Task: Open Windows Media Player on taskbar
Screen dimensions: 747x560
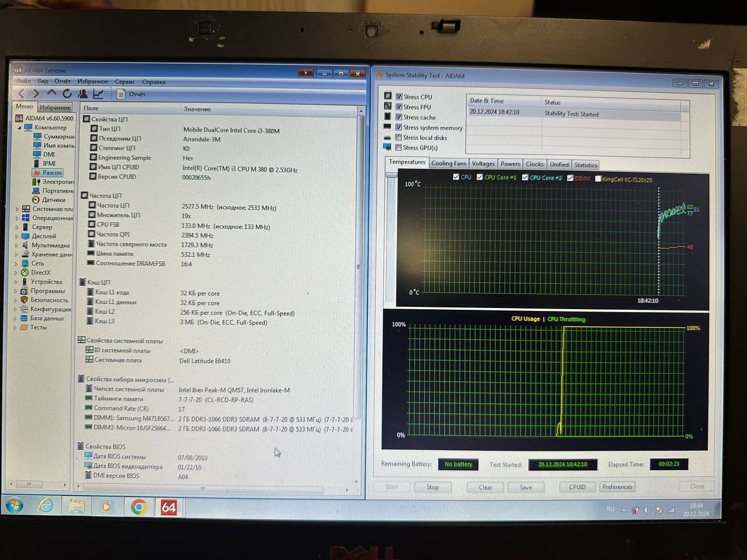Action: (106, 506)
